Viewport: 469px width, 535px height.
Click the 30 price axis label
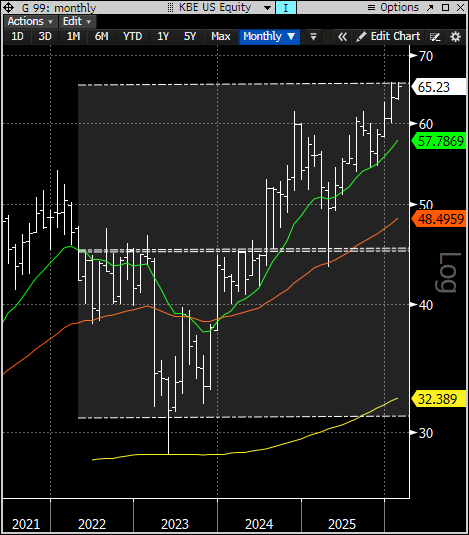(426, 433)
